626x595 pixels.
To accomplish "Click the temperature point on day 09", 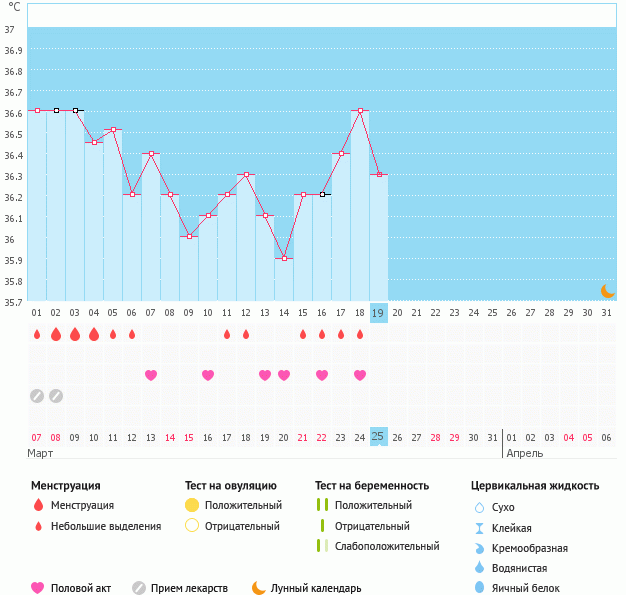I will point(189,236).
